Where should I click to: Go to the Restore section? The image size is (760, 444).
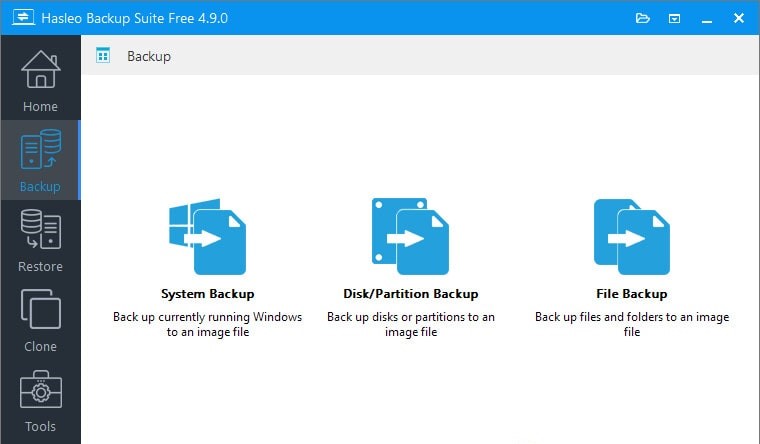[41, 240]
